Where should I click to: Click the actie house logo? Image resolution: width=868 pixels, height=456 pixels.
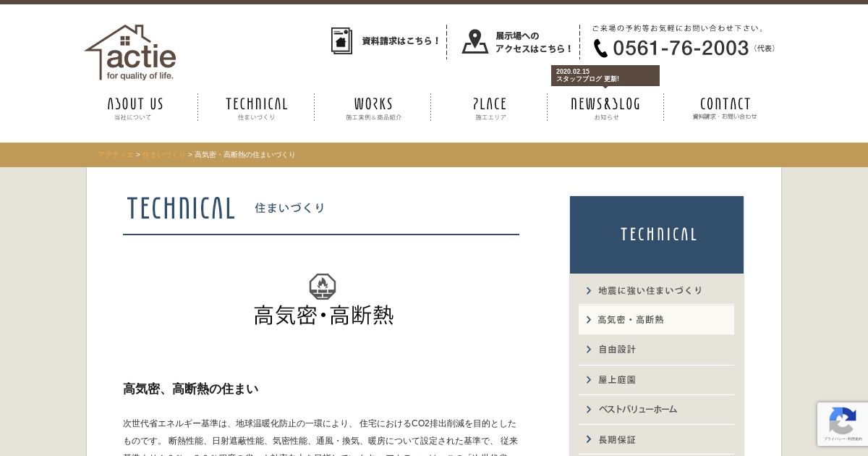coord(130,53)
